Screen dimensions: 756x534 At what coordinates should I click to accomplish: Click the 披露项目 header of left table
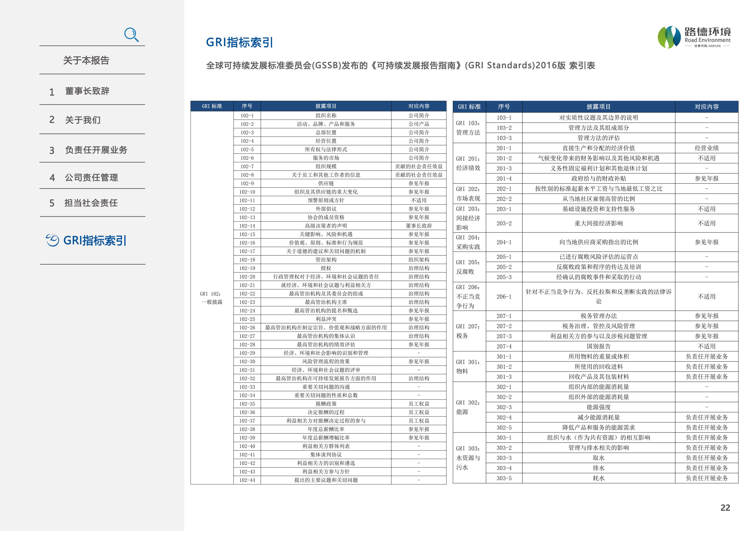tap(326, 106)
